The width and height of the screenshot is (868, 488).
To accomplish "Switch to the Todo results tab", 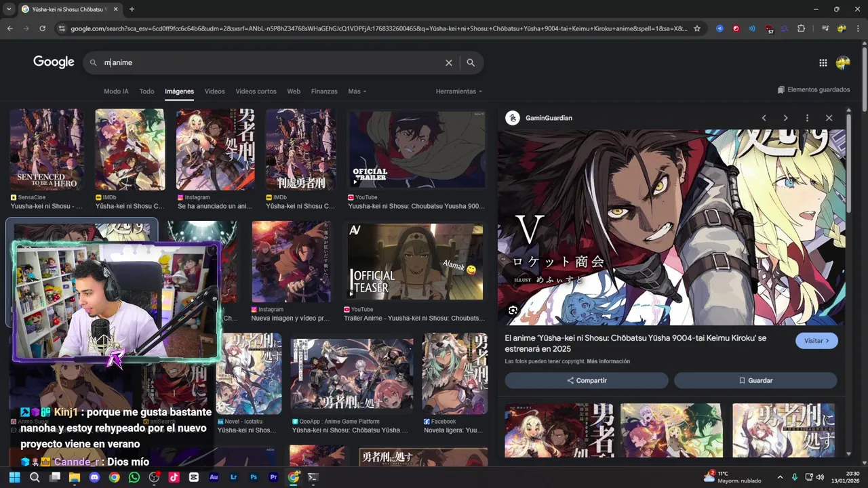I will 146,91.
